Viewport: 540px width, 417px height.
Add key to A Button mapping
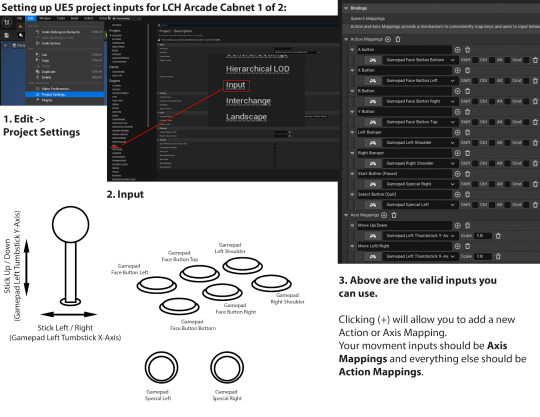pos(457,50)
